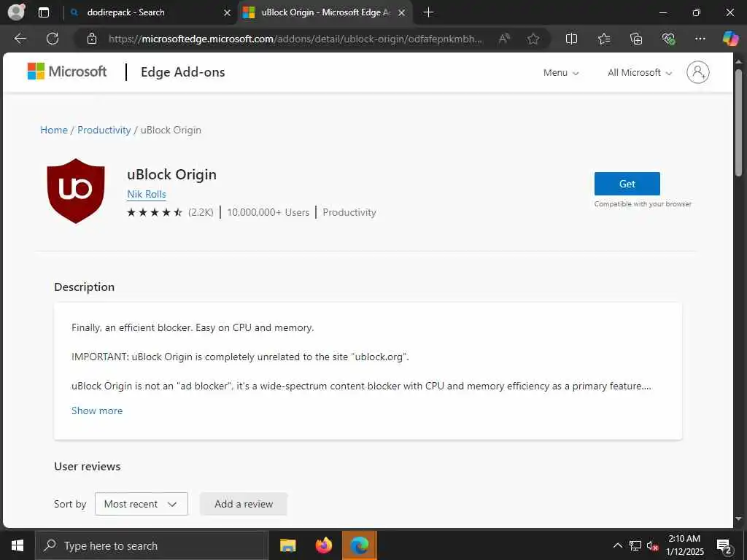
Task: Click the Edge Add-ons title link
Action: tap(182, 72)
